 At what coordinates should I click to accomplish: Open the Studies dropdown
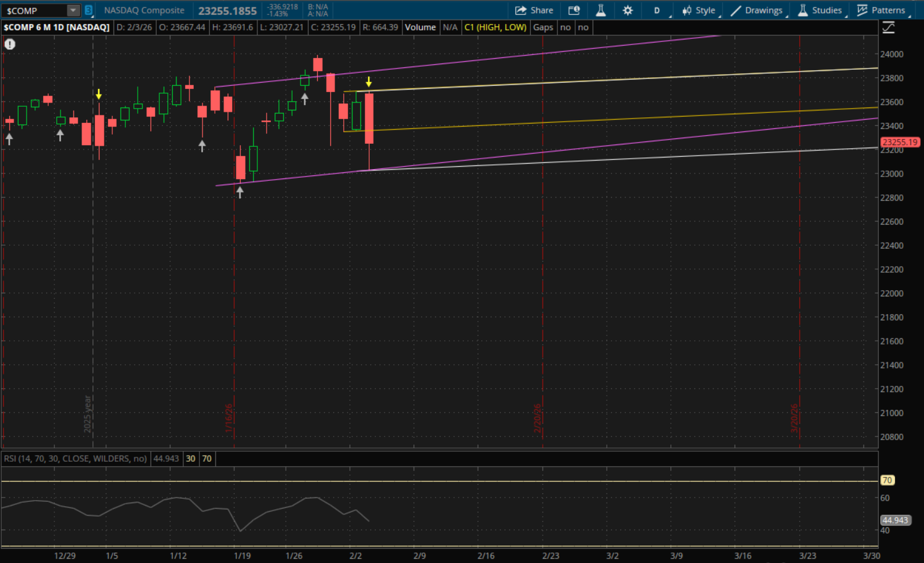[820, 10]
